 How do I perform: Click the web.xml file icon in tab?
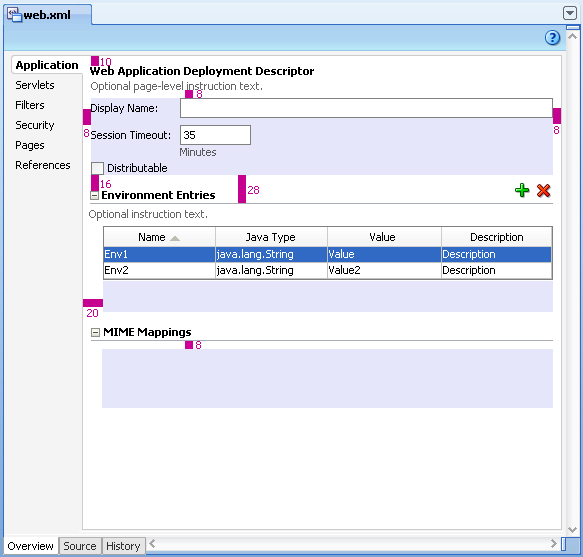pyautogui.click(x=14, y=15)
